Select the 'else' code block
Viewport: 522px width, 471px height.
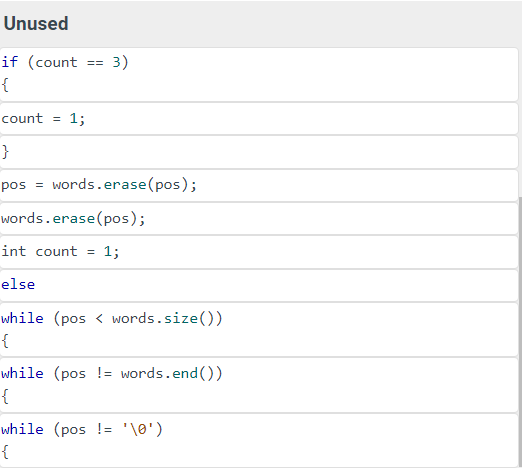tap(259, 285)
